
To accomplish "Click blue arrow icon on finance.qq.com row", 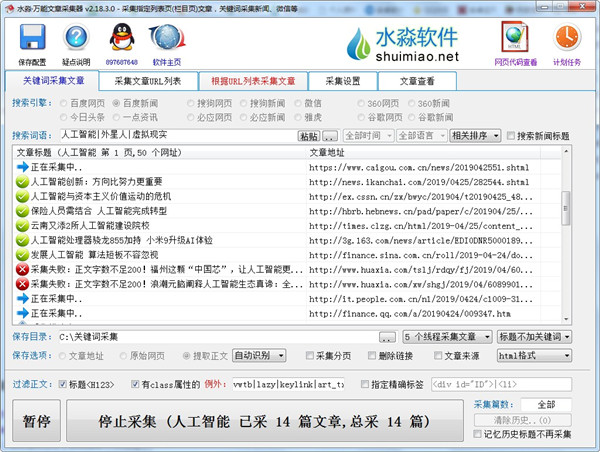I will (23, 313).
